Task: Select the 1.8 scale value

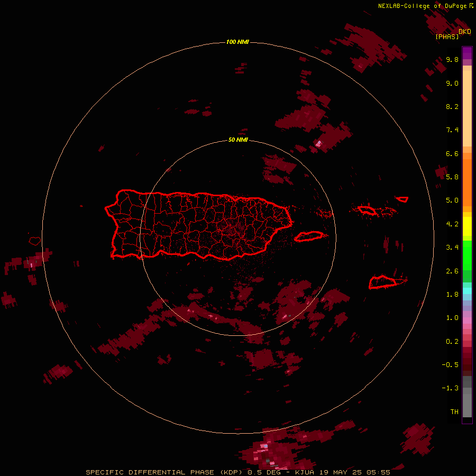Action: (452, 294)
